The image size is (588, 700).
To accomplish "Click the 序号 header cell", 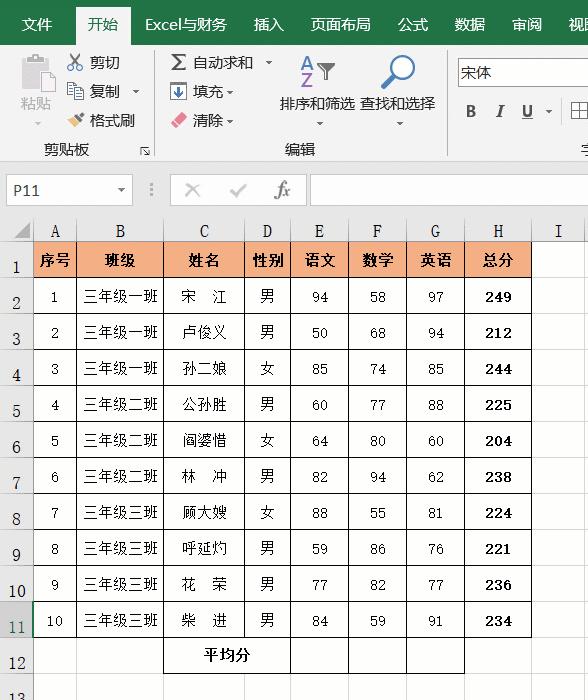I will [55, 260].
